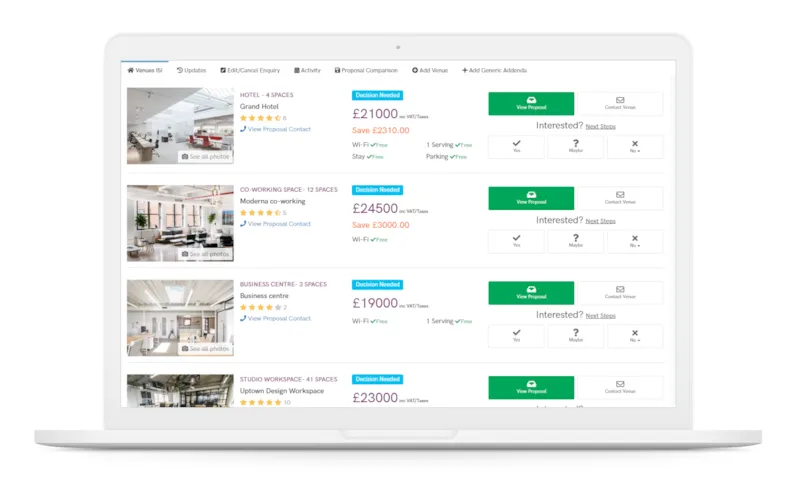Click Save £2310.00 text

[381, 131]
